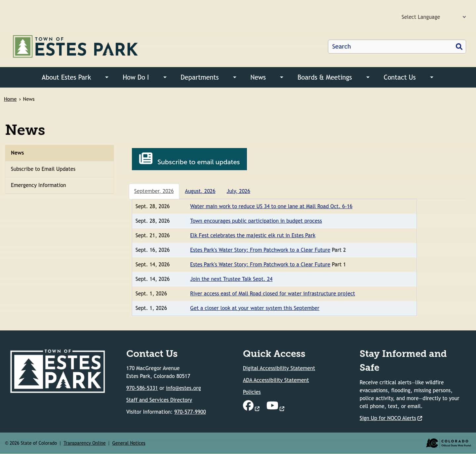Click the '© 2026 State of Colorado' text
The height and width of the screenshot is (454, 476).
tap(31, 443)
